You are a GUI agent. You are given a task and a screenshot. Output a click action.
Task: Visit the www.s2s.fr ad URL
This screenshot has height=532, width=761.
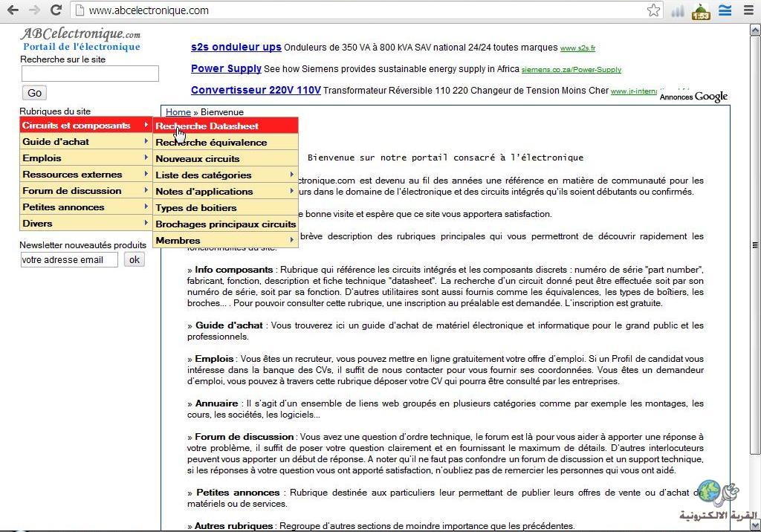577,48
